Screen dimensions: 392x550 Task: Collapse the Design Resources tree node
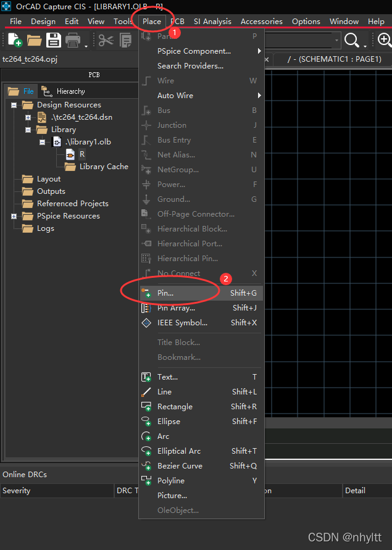[x=14, y=105]
